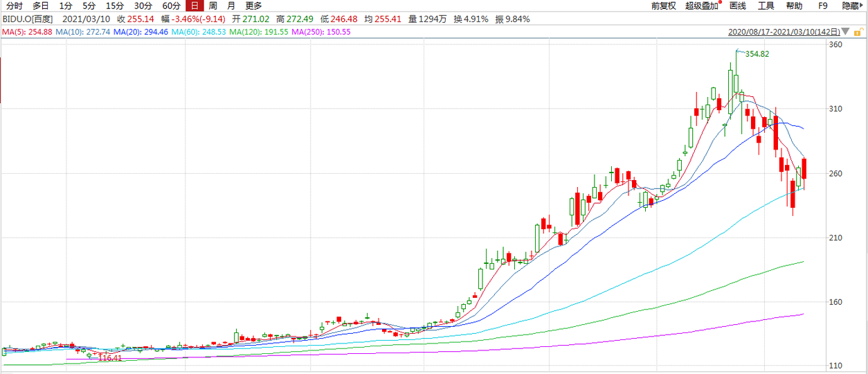Click the MA(5): 254.88 indicator label
Image resolution: width=868 pixels, height=374 pixels.
26,32
